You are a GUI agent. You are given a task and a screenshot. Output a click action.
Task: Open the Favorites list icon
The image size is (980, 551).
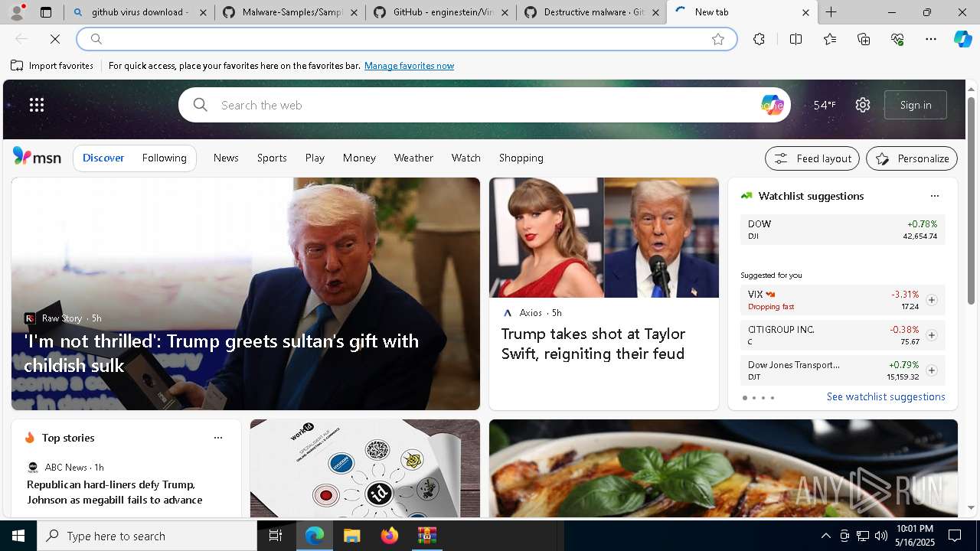coord(830,39)
